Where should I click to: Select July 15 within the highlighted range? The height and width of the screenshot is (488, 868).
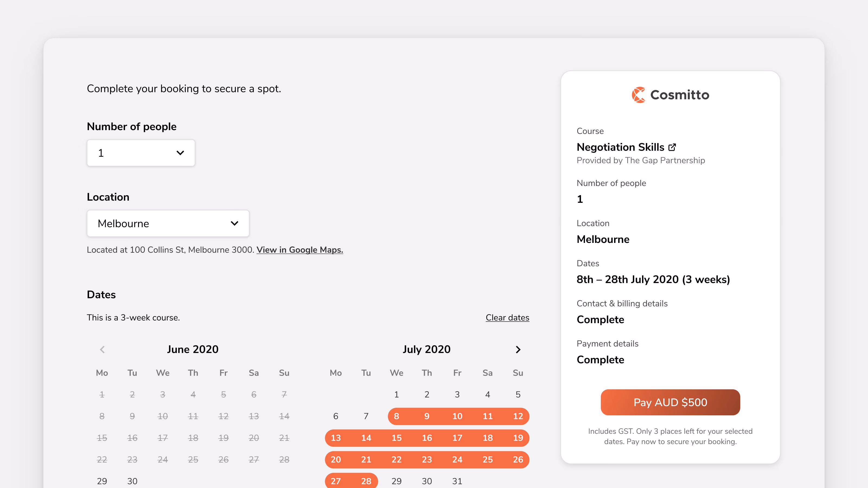click(397, 438)
